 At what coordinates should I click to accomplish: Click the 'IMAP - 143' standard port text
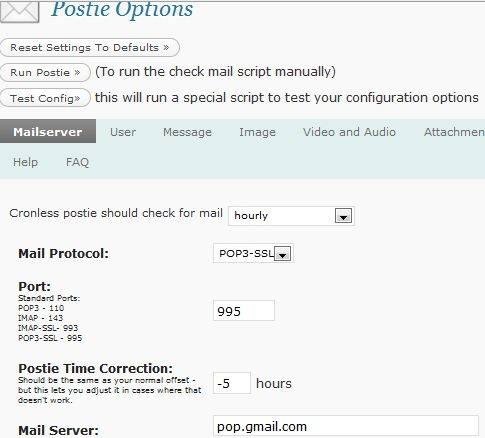click(x=40, y=318)
